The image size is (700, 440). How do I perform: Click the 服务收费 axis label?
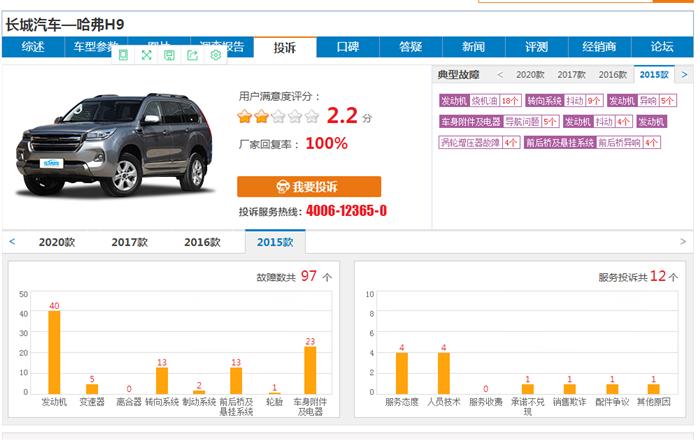point(486,402)
